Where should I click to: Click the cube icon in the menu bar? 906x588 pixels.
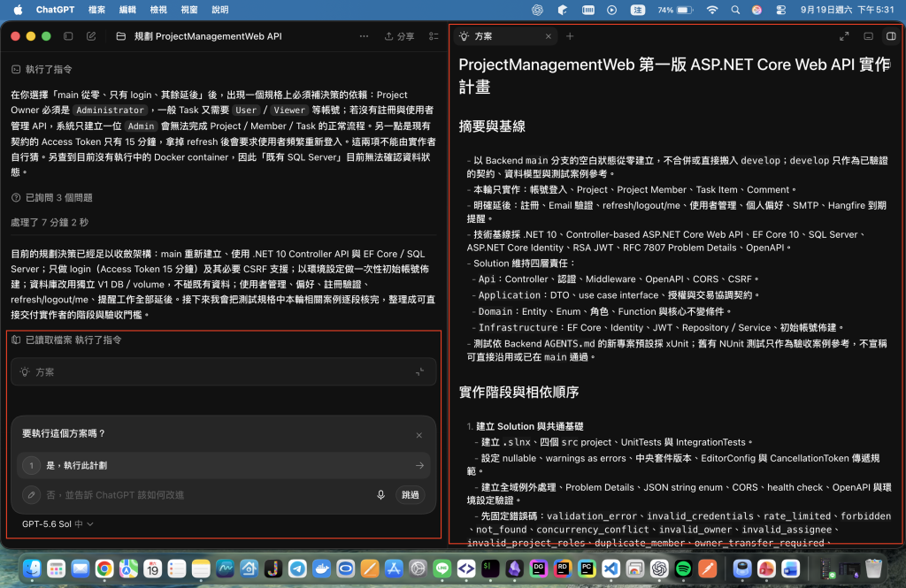tap(562, 10)
